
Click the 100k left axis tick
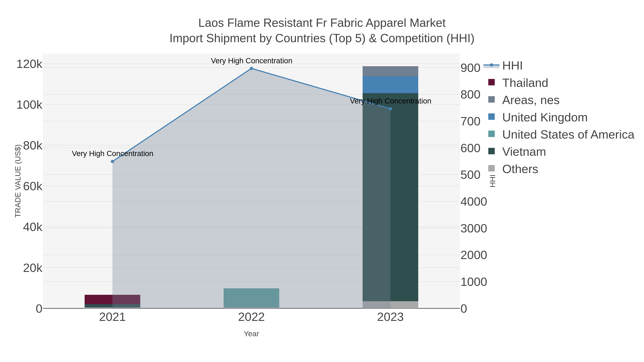[30, 105]
